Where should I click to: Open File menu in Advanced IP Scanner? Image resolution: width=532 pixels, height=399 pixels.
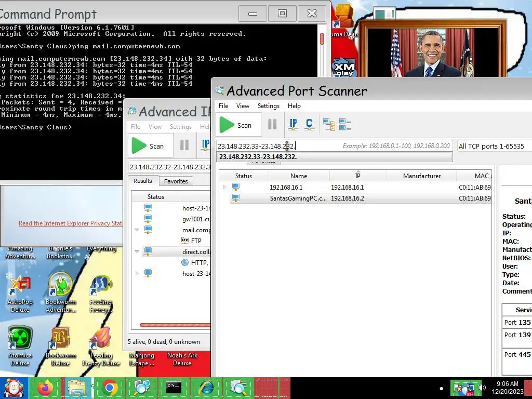click(x=136, y=127)
